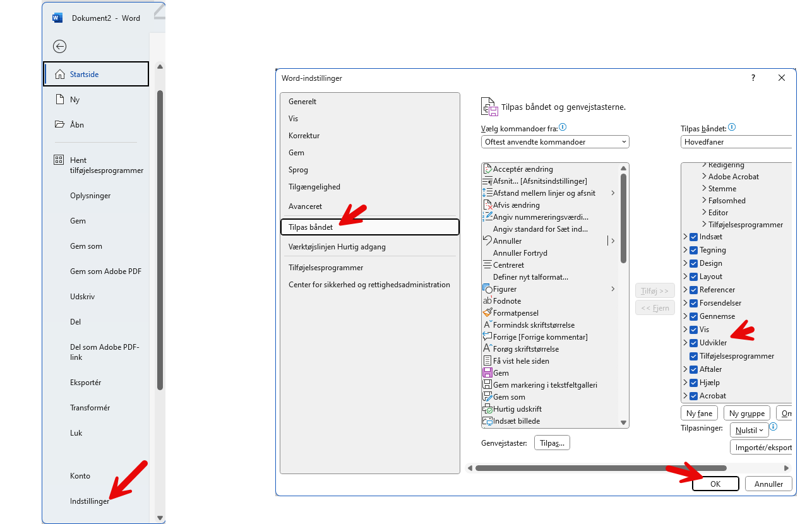Screen dimensions: 812x524
Task: Click the Ny gruppe button
Action: point(746,414)
